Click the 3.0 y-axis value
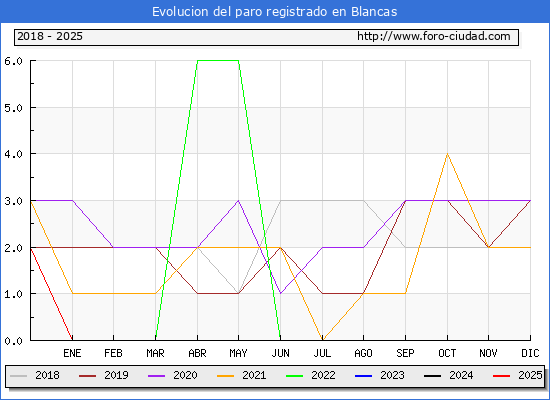The height and width of the screenshot is (400, 550). 13,201
